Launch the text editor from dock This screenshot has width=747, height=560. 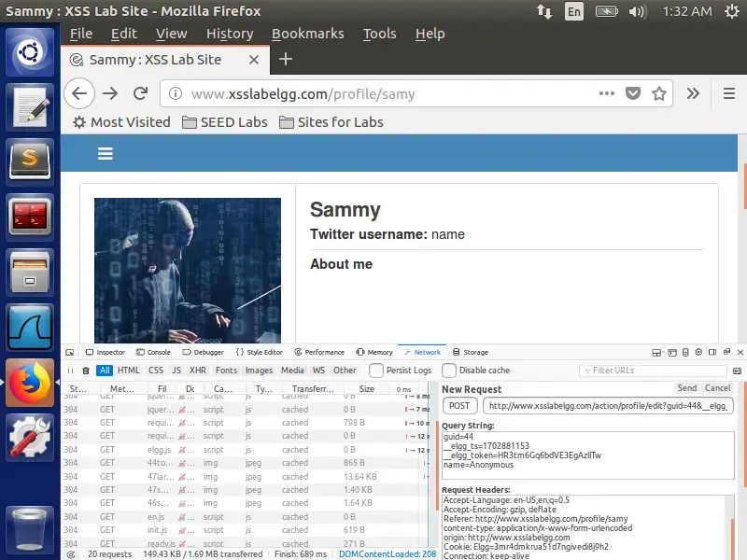coord(30,106)
